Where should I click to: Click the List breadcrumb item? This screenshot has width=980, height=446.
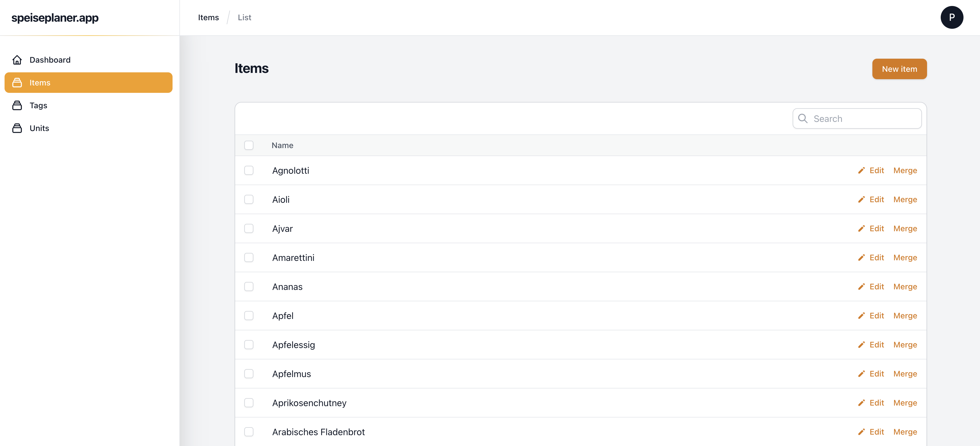click(x=244, y=17)
